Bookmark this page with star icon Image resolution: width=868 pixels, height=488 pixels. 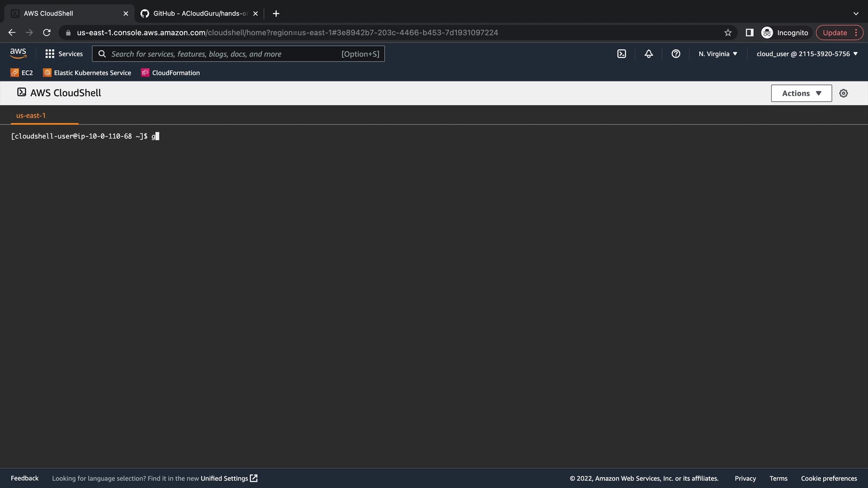728,33
